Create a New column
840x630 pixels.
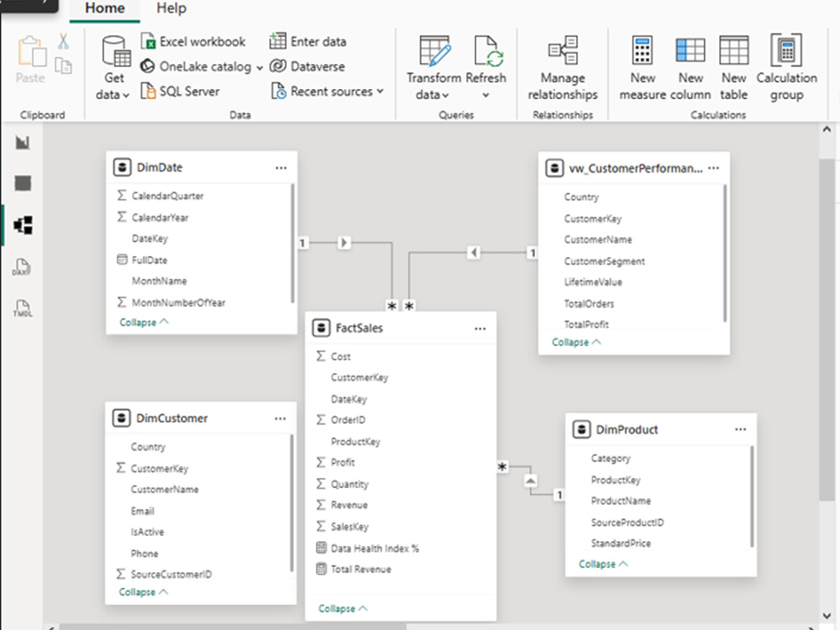(690, 68)
